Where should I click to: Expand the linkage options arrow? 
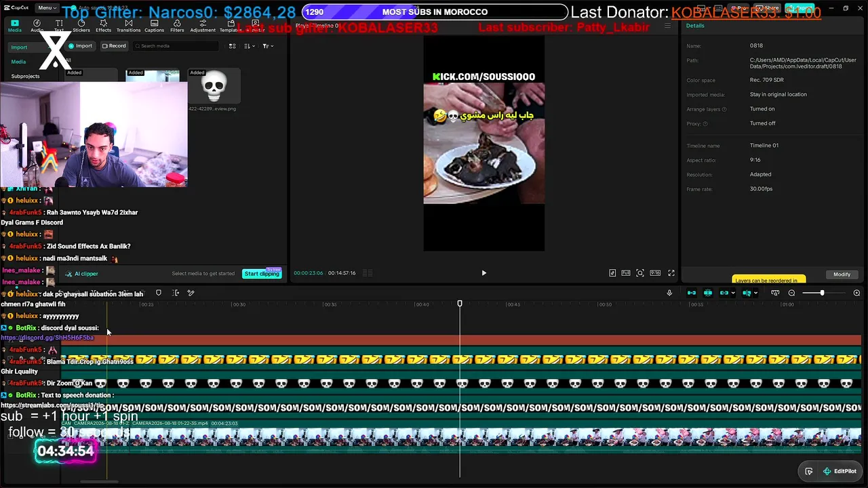[x=733, y=293]
